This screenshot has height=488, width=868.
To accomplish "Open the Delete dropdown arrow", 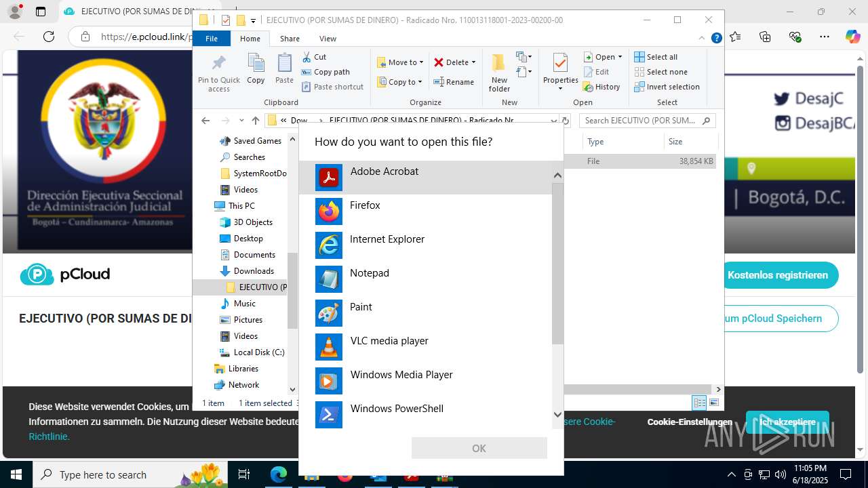I will click(x=473, y=62).
